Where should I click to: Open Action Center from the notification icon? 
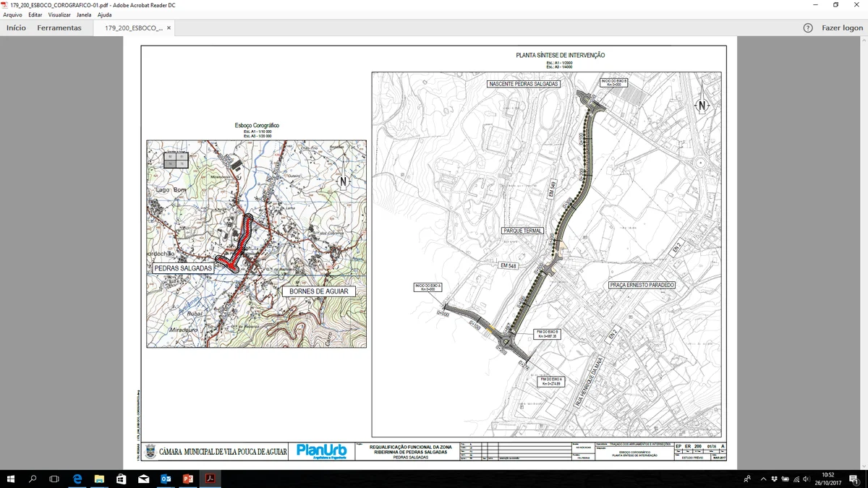(854, 479)
